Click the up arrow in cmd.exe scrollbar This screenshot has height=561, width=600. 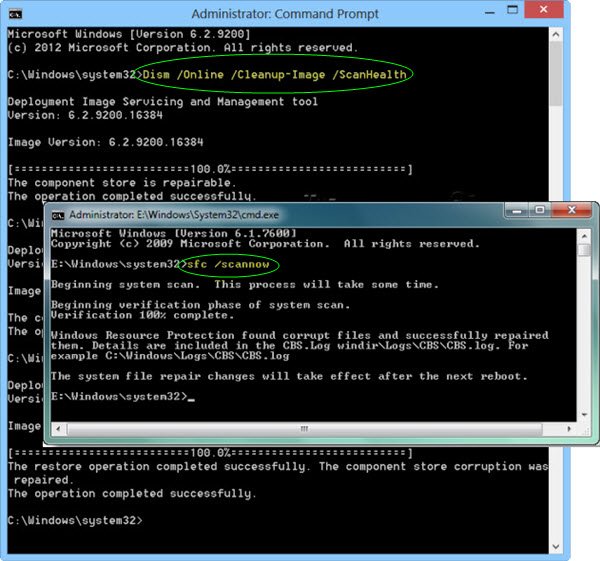coord(584,236)
